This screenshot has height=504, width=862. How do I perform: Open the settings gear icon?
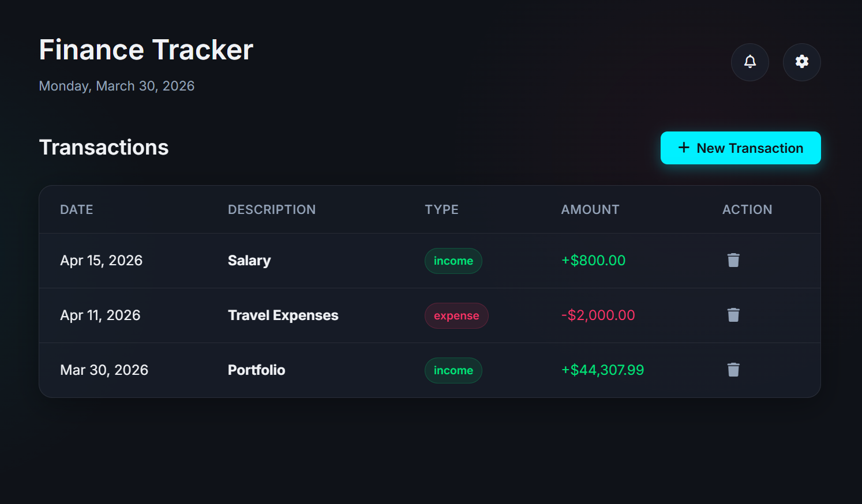pyautogui.click(x=801, y=62)
